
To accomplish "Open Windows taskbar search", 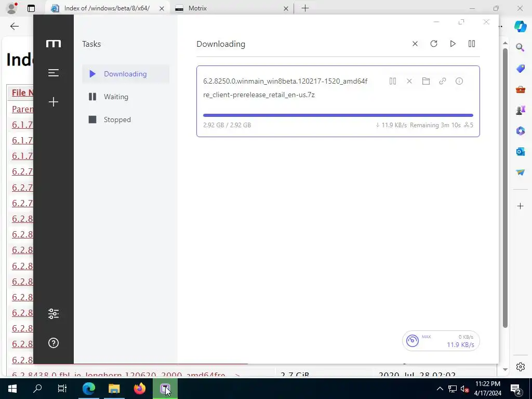I will (x=37, y=389).
